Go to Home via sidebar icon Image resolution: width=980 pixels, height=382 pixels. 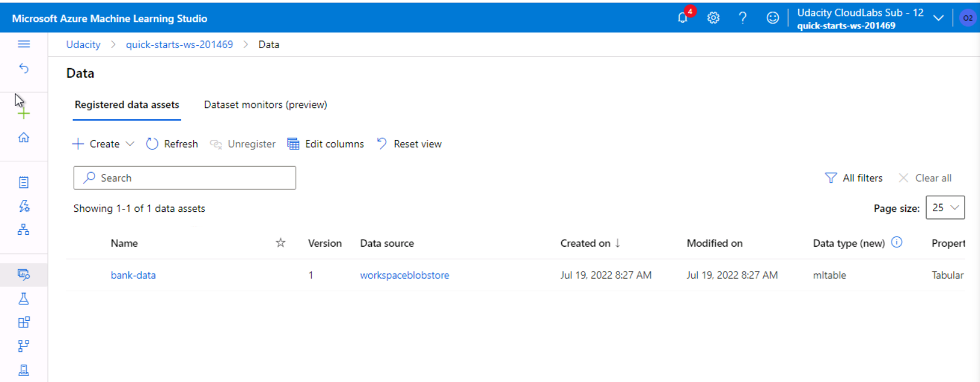[24, 138]
